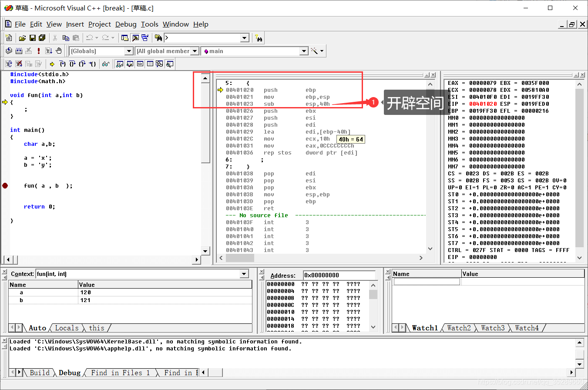Open QuickWatch with the glasses icon

[x=105, y=64]
